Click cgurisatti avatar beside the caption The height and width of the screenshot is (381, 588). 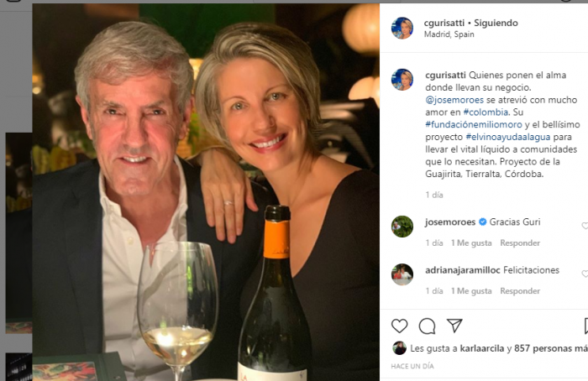(402, 80)
